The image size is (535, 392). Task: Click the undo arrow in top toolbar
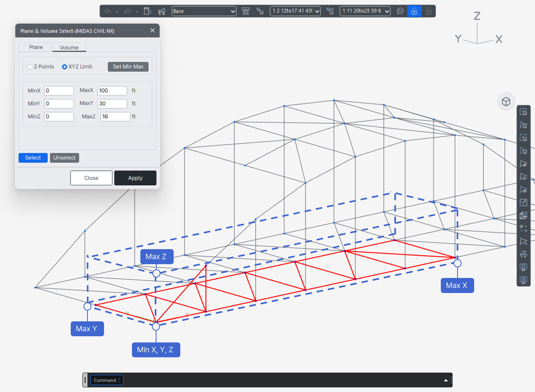pyautogui.click(x=108, y=11)
